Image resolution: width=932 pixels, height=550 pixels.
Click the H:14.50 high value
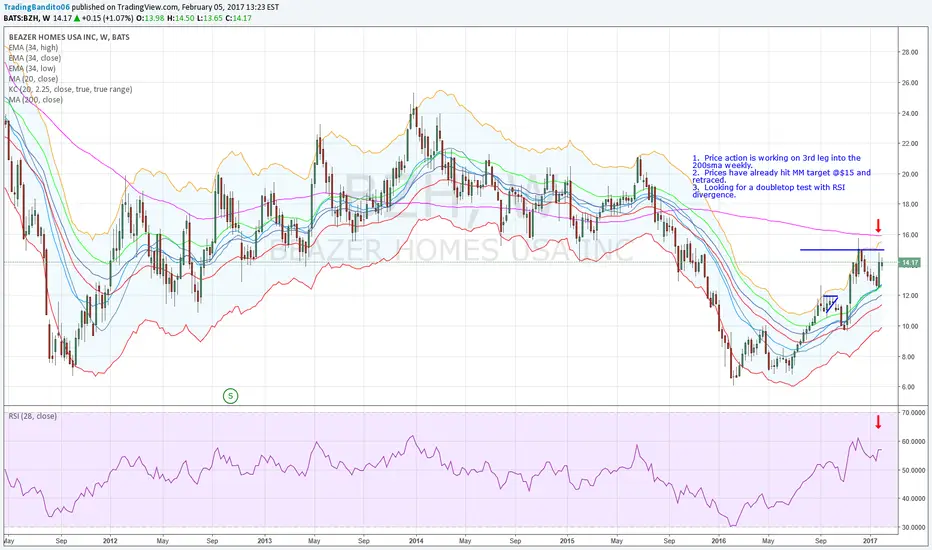pos(180,18)
